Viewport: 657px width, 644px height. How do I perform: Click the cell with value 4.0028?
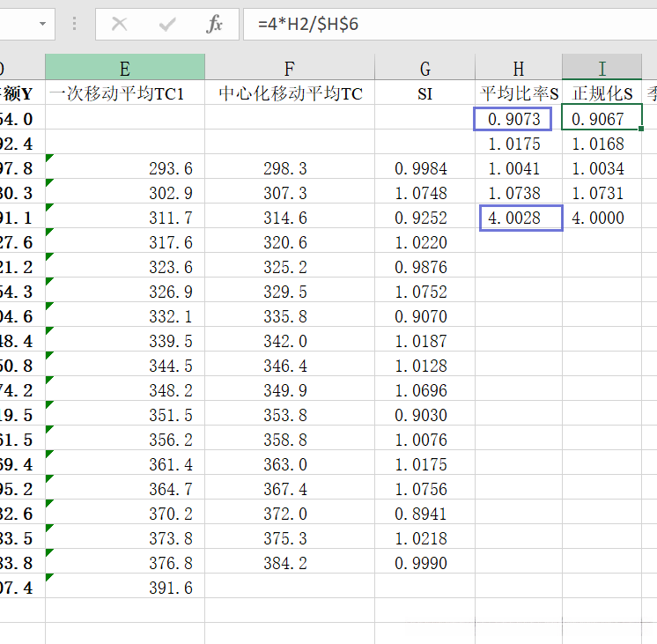pyautogui.click(x=519, y=218)
